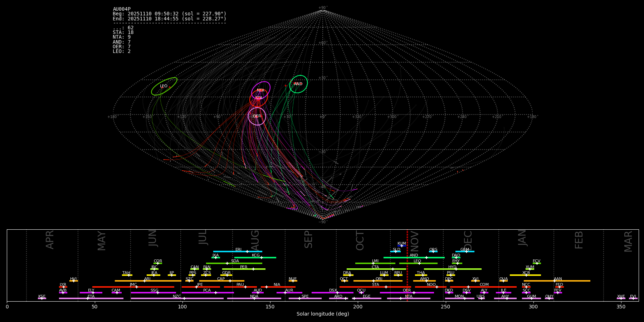Viewport: 644px width, 322px height.
Task: Click the LEO radiant label in the green ellipse
Action: 164,86
